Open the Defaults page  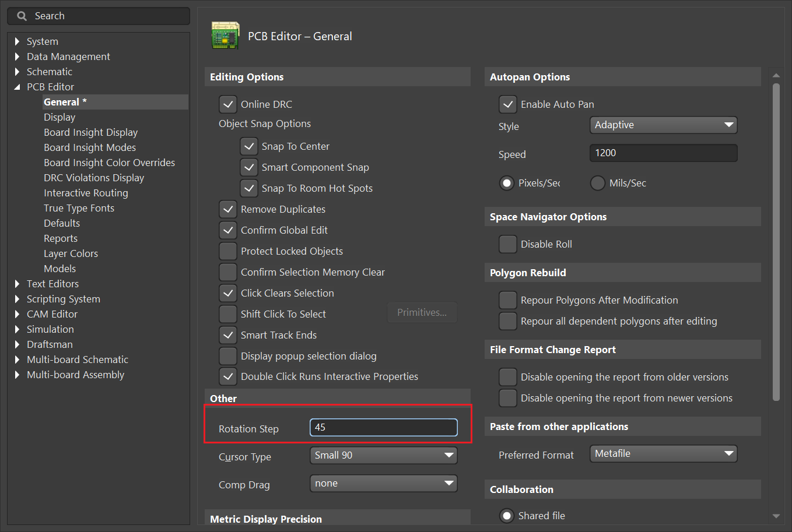pos(62,223)
